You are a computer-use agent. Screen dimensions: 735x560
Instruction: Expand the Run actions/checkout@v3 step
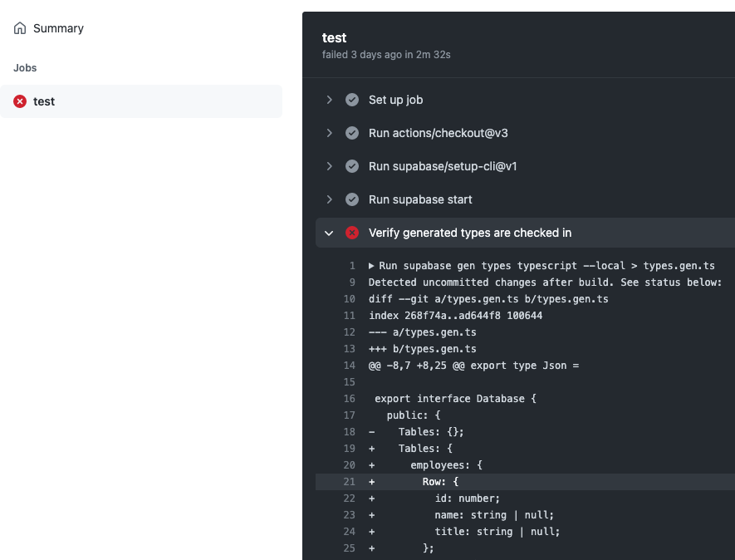click(x=329, y=133)
